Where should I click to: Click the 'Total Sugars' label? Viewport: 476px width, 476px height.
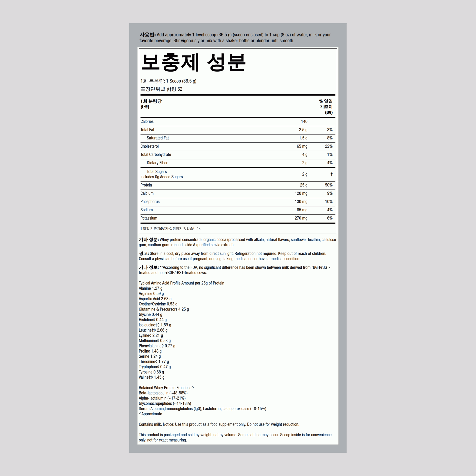coord(157,172)
